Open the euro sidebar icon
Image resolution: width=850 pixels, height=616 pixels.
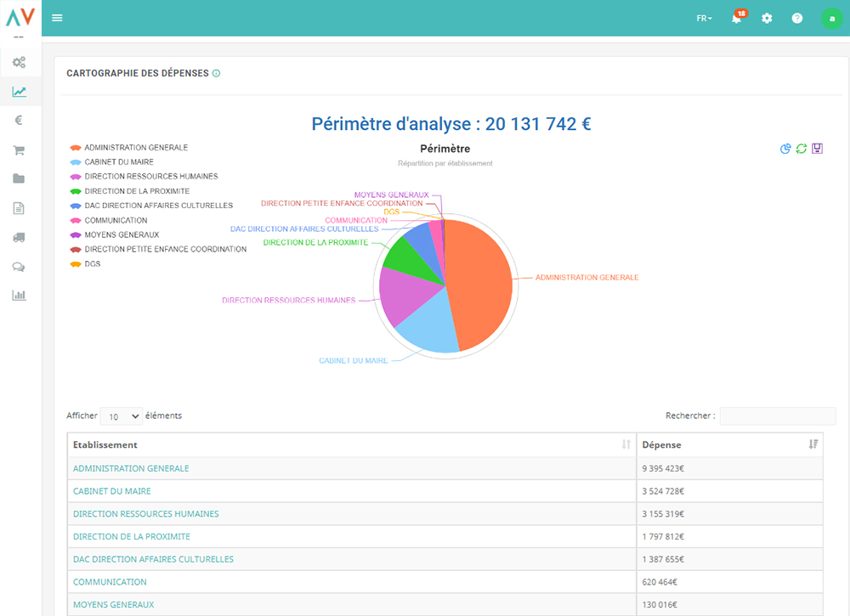[19, 121]
